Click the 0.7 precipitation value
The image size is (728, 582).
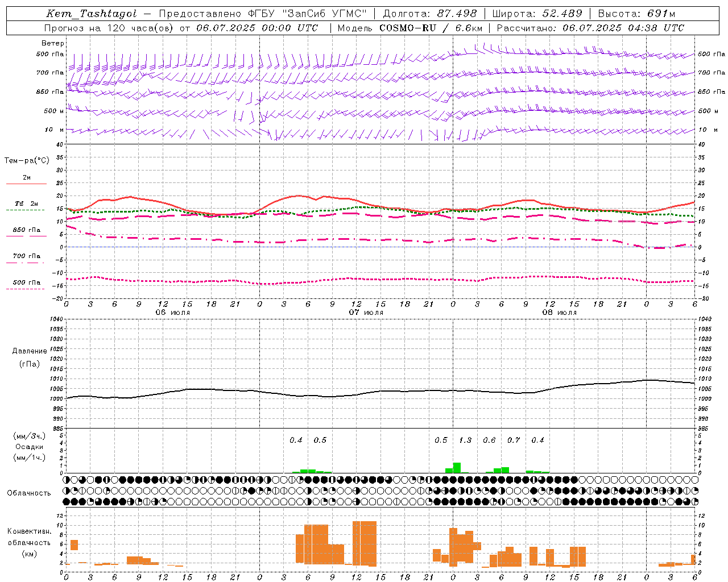click(514, 440)
